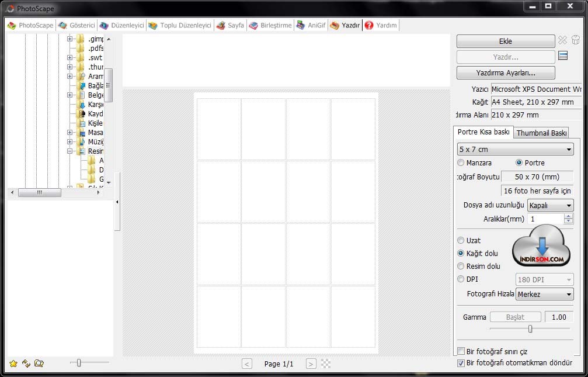Click the Yazdır... print button

[506, 57]
